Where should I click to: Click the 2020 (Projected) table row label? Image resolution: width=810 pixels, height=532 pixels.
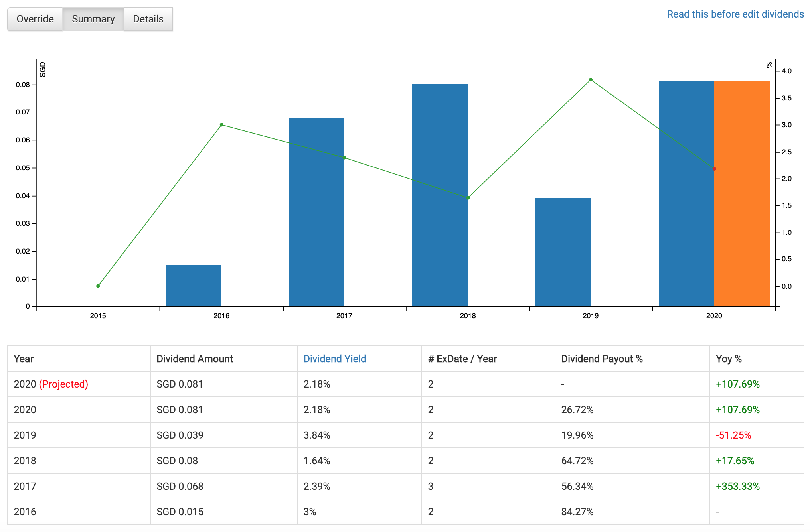51,384
